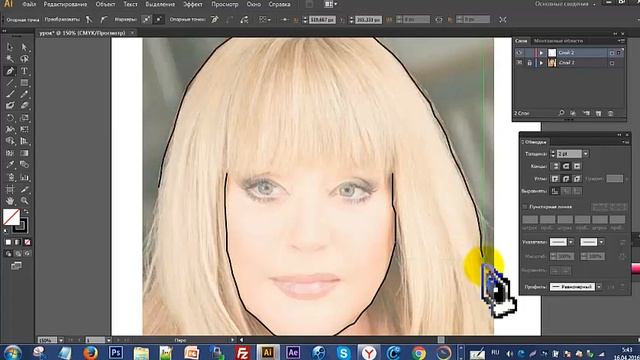Delete the selected layer via trash icon

(x=610, y=113)
